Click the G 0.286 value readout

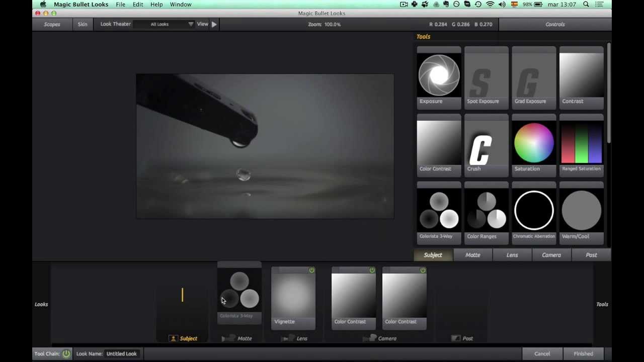461,24
